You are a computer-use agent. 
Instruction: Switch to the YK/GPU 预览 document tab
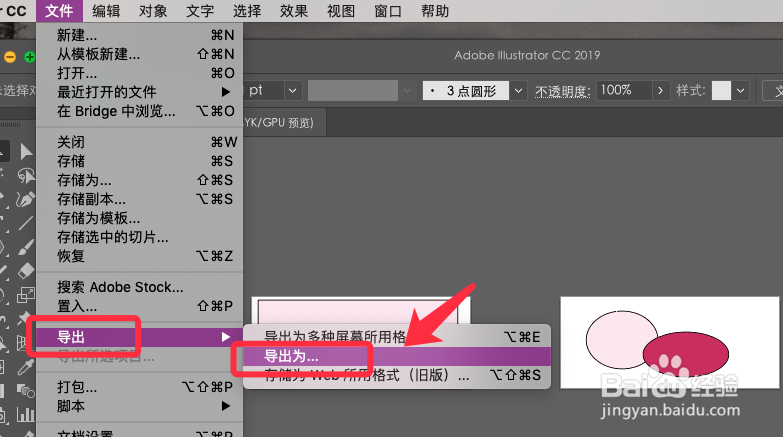(285, 123)
